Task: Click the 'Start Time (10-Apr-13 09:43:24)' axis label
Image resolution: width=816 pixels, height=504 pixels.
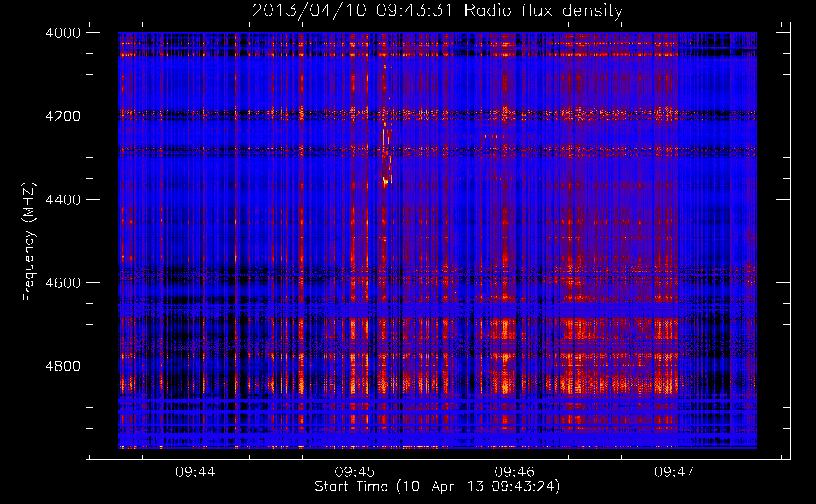Action: click(437, 487)
